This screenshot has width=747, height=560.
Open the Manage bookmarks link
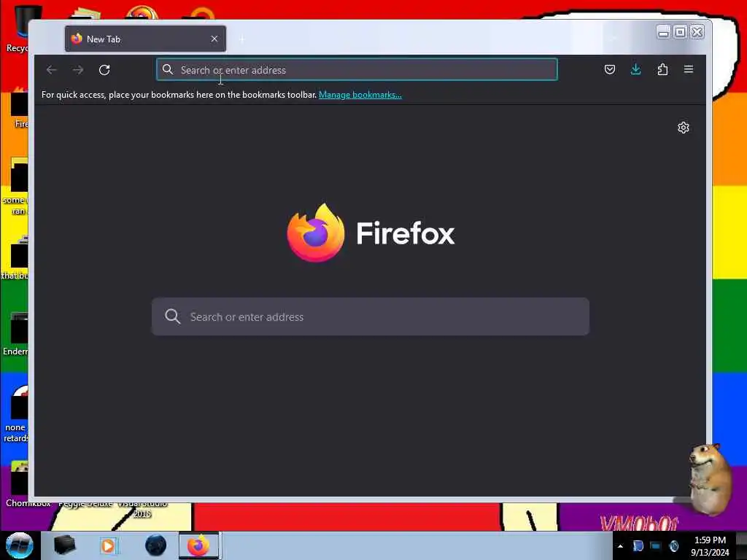360,95
